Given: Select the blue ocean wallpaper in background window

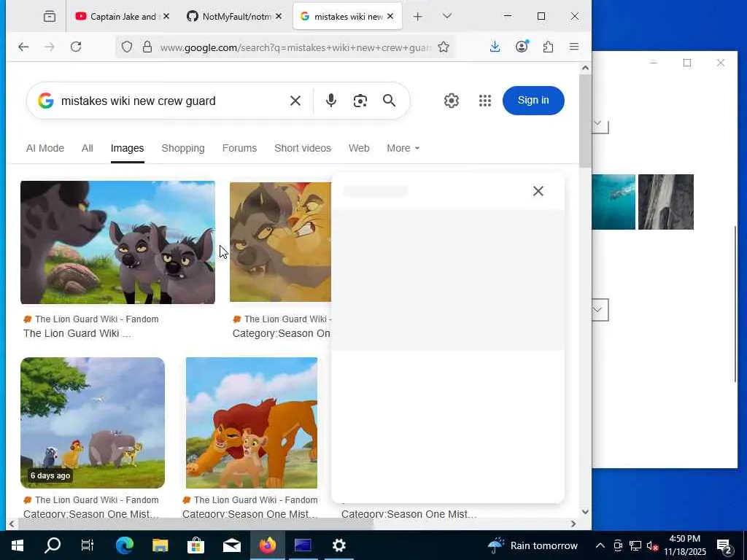Looking at the screenshot, I should 614,202.
